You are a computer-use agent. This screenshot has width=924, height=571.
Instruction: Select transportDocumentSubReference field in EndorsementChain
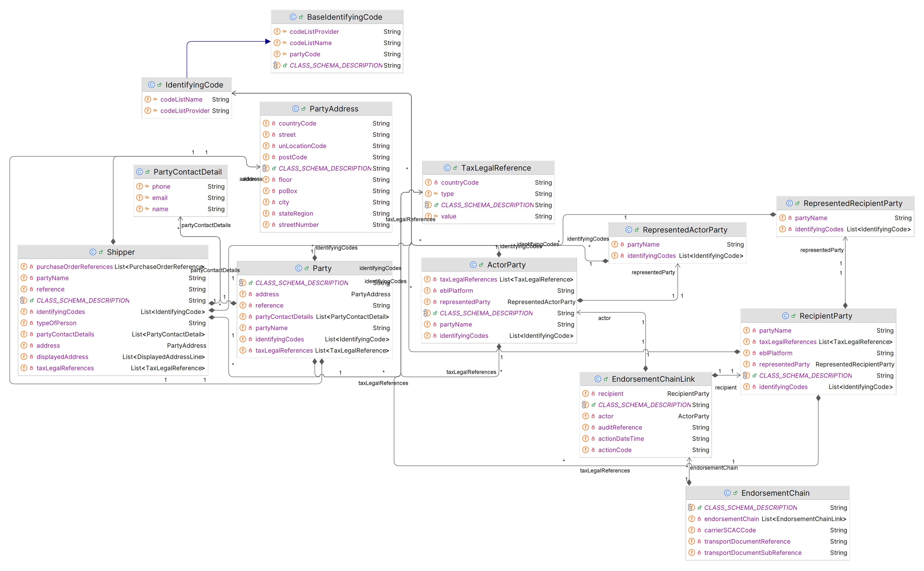(767, 552)
